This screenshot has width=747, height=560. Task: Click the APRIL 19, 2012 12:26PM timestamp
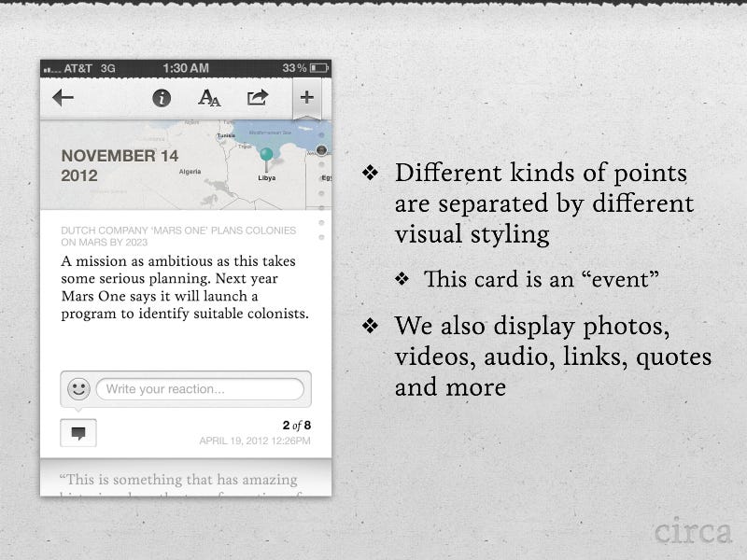255,441
